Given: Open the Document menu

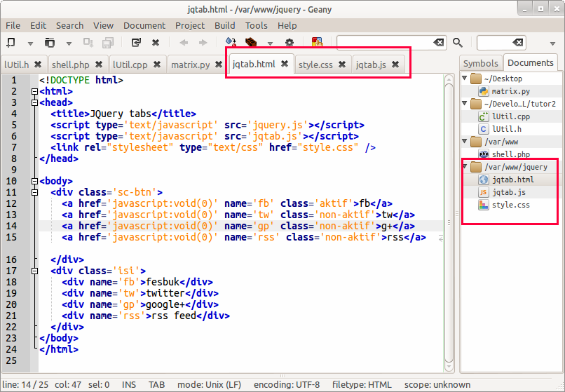Looking at the screenshot, I should pyautogui.click(x=144, y=26).
